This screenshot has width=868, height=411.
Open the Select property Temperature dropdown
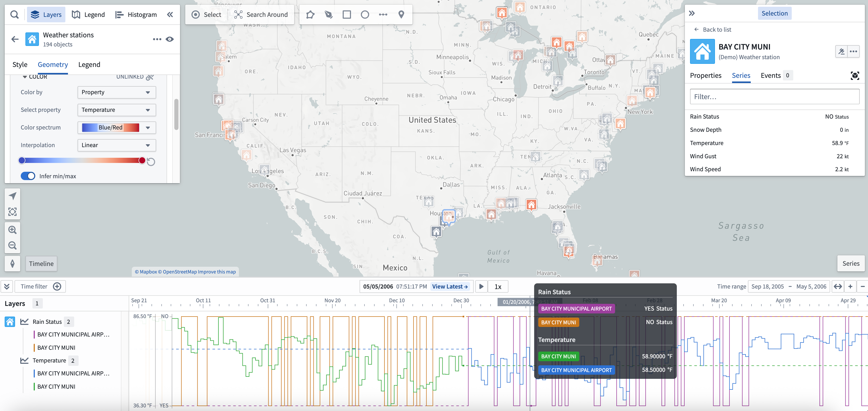tap(116, 110)
